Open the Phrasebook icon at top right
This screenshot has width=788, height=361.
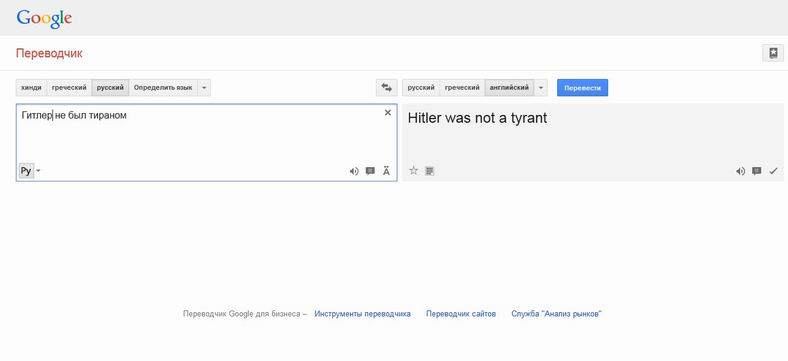coord(773,53)
